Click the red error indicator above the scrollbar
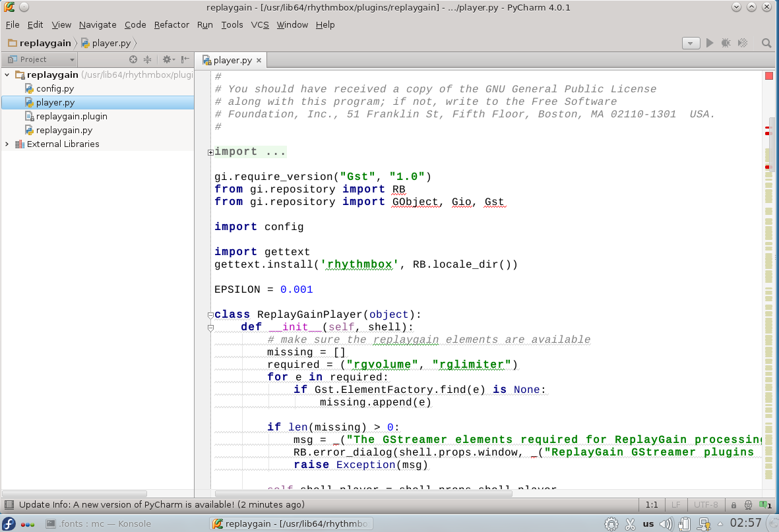This screenshot has height=532, width=779. click(x=769, y=76)
